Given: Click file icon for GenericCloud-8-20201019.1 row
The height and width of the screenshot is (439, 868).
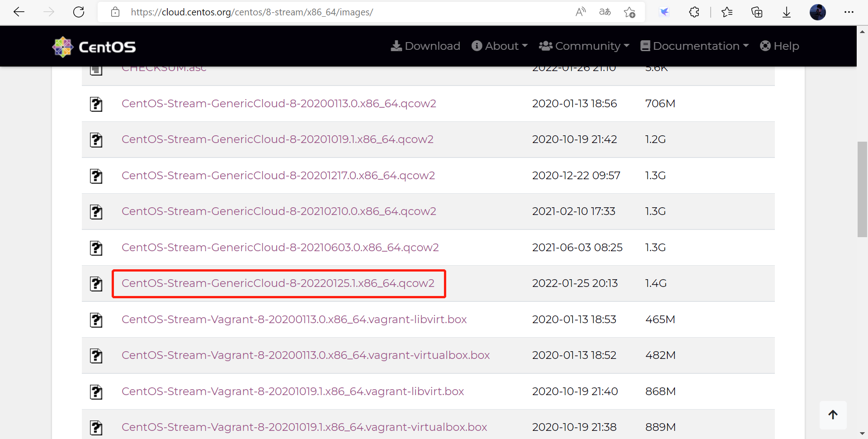Looking at the screenshot, I should 96,140.
